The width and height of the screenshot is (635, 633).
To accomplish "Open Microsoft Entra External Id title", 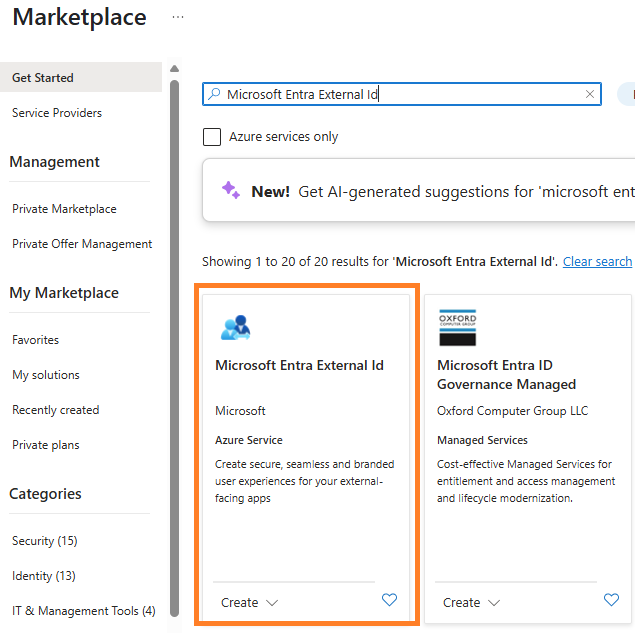I will pos(299,365).
